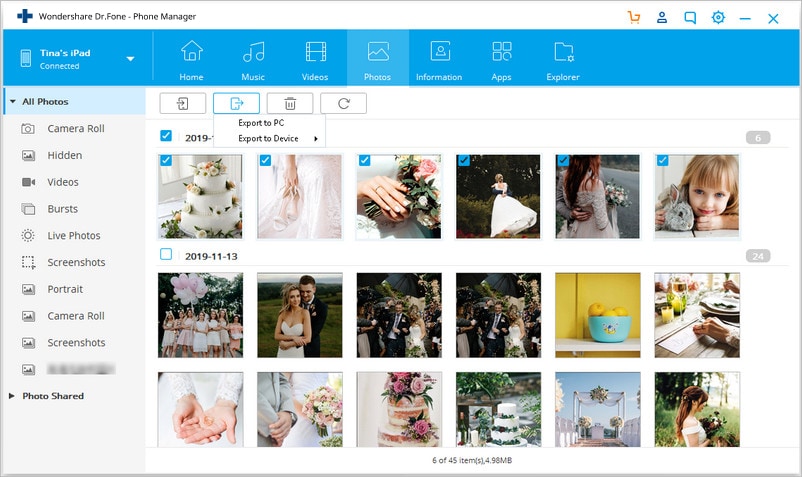Select the wedding arch aisle photo
Screen dimensions: 802x477
point(597,410)
